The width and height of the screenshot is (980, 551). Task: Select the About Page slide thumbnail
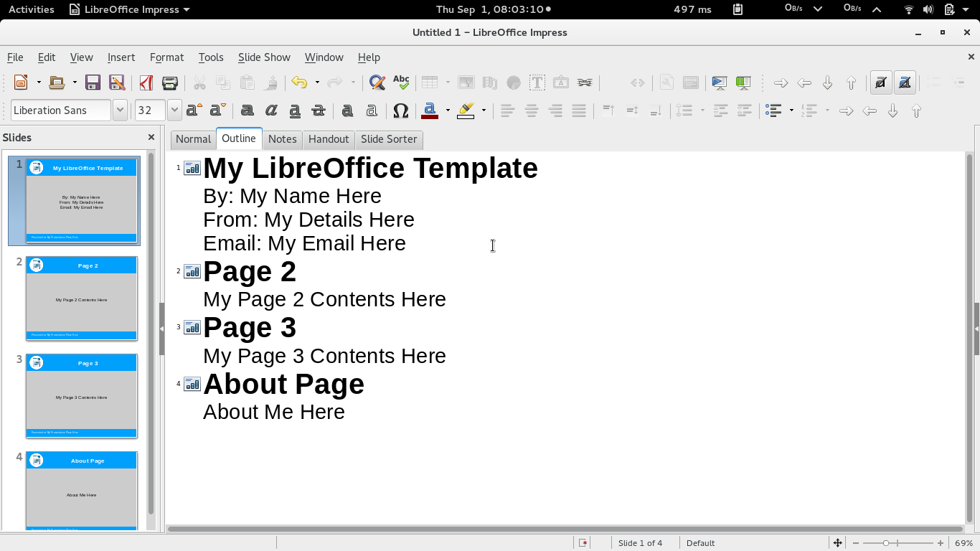[x=81, y=491]
